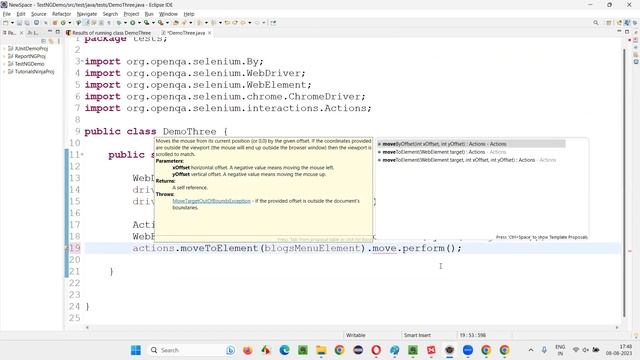Click Collapse All in Package Explorer
The width and height of the screenshot is (640, 360).
click(44, 41)
